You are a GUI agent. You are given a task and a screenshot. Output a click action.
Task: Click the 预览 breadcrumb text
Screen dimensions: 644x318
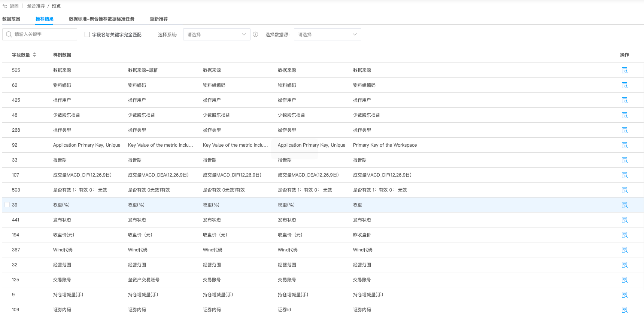(x=56, y=6)
